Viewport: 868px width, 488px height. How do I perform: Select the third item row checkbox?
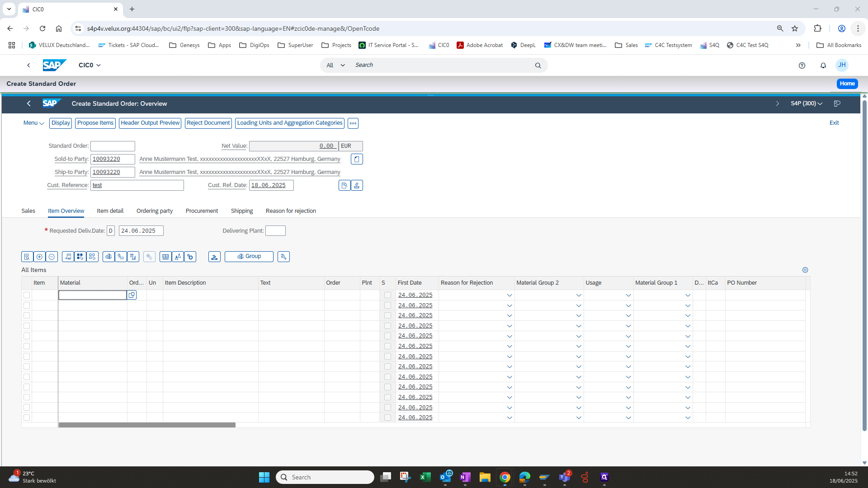27,315
